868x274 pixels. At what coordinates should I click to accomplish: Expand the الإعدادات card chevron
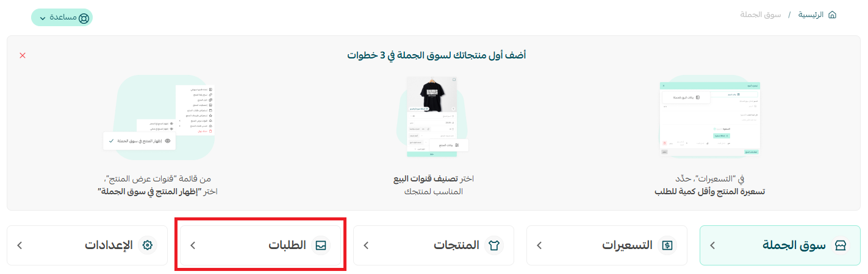20,245
